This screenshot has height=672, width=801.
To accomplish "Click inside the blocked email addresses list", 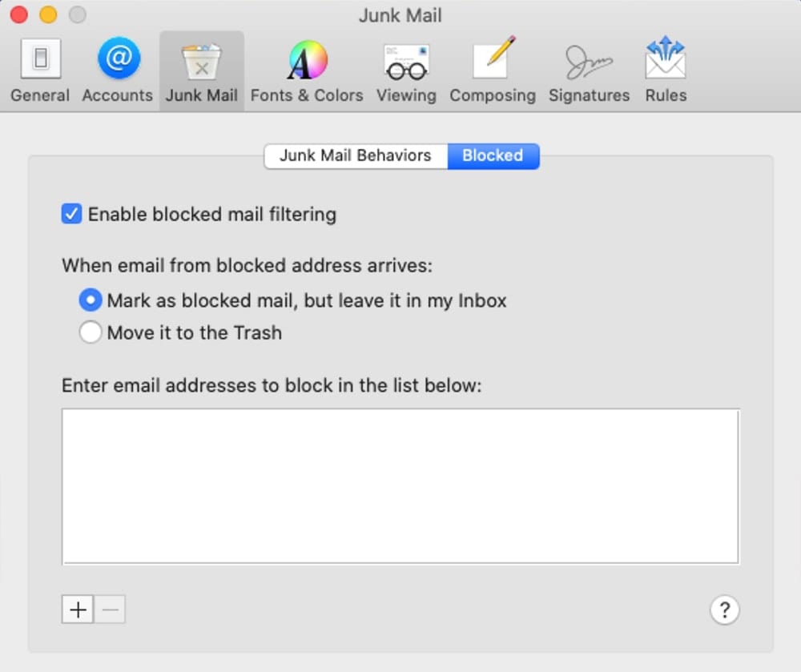I will pos(400,486).
